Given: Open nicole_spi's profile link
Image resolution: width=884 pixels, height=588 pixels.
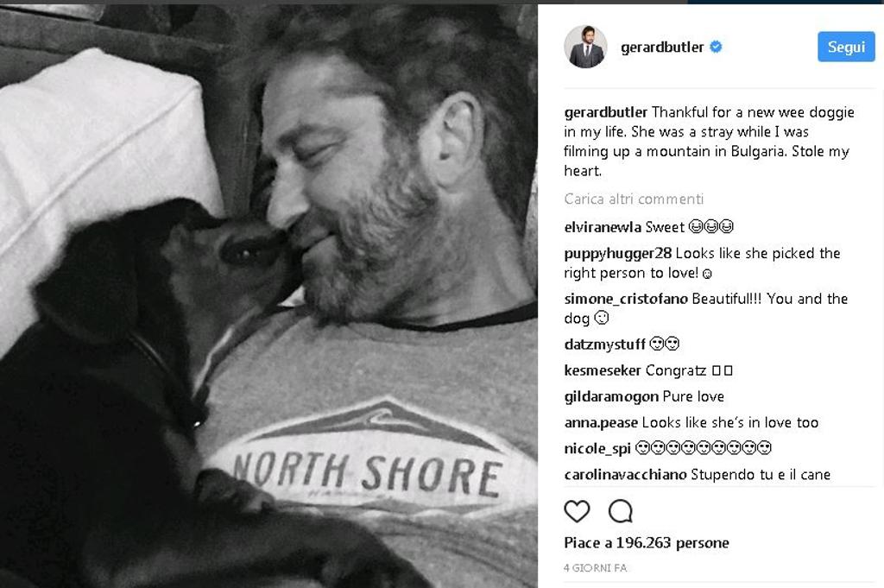Looking at the screenshot, I should pyautogui.click(x=597, y=449).
